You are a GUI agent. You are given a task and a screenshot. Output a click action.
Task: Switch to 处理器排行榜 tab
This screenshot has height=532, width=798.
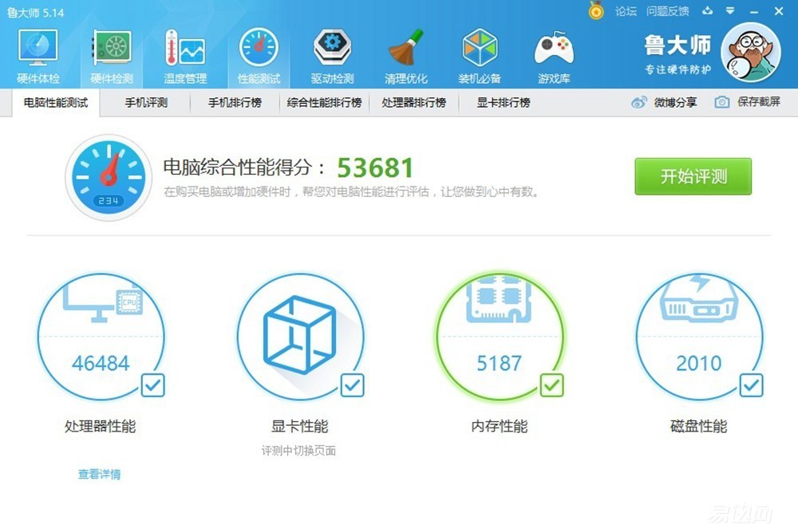[x=413, y=102]
